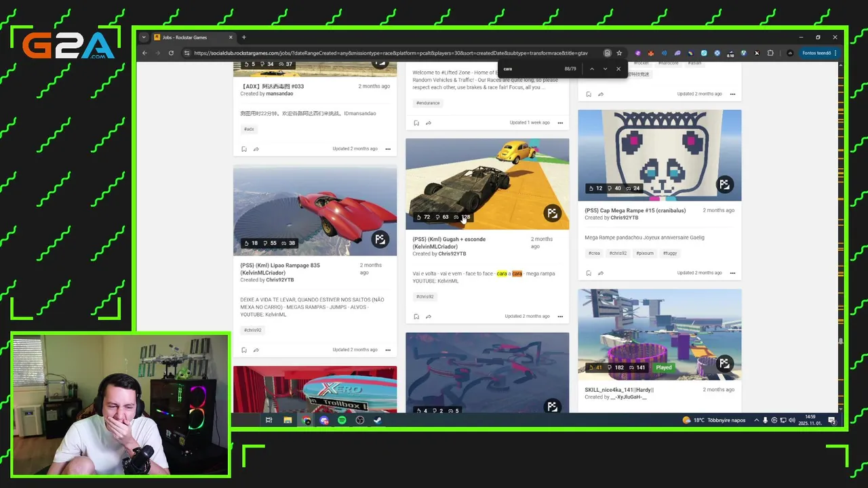Go to previous find-in-page match
Screen dimensions: 868x488
pyautogui.click(x=592, y=68)
